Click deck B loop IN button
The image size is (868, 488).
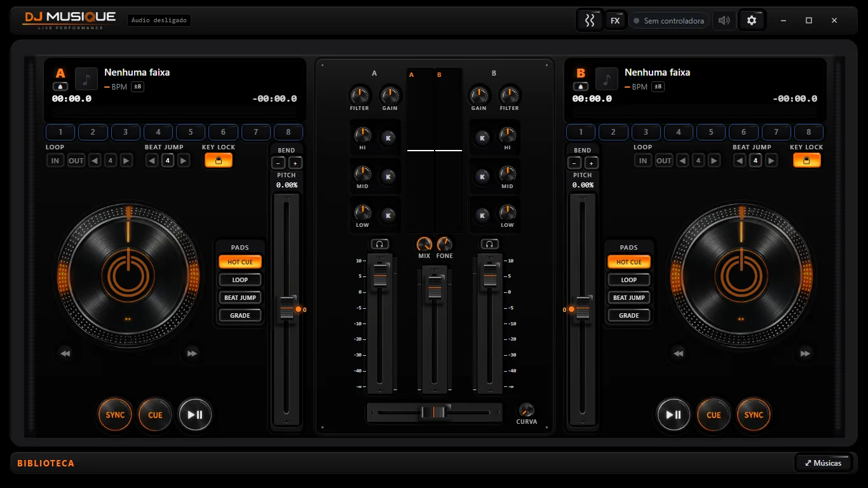click(x=643, y=161)
